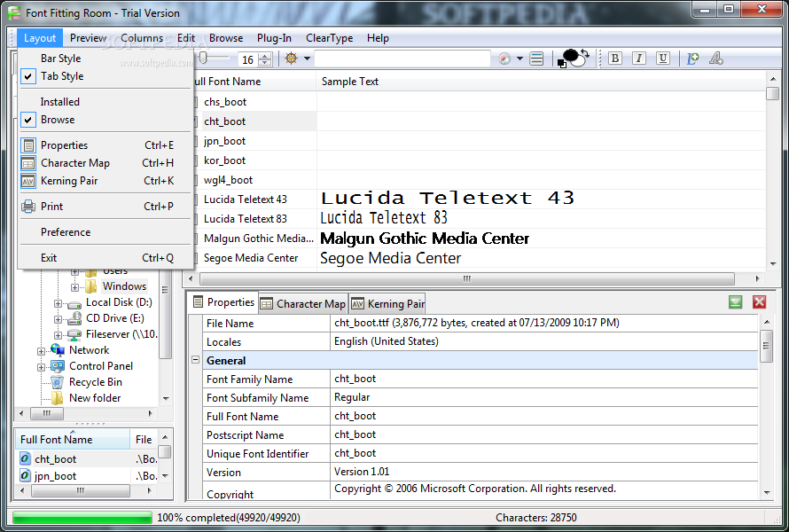Expand the Network tree node
The image size is (789, 532).
41,351
